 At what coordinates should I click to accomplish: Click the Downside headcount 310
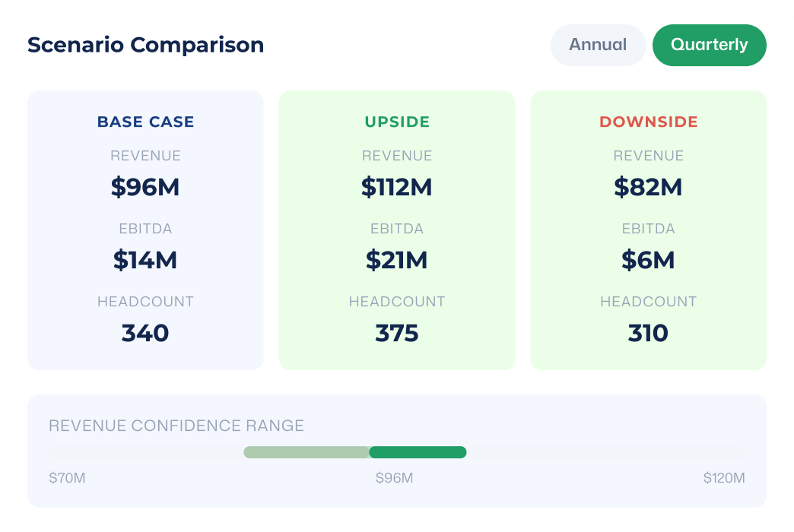[648, 333]
